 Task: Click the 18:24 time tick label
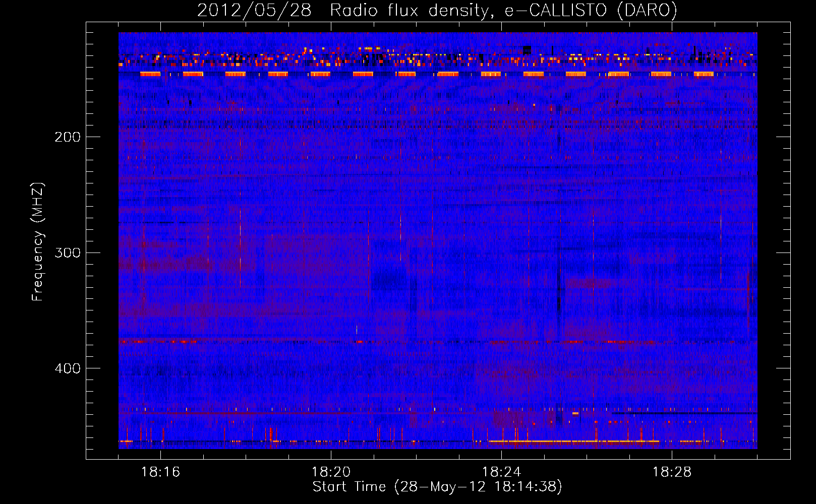(x=501, y=472)
